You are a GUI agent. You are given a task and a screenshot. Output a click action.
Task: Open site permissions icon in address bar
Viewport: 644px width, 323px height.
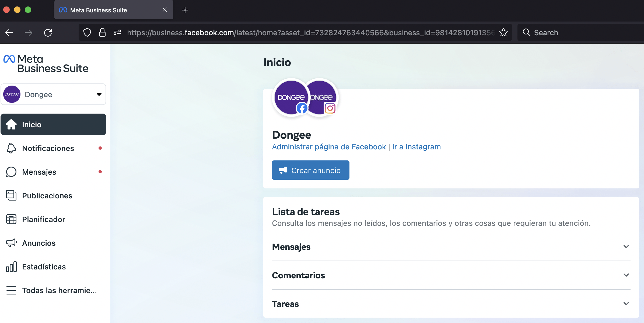[x=117, y=33]
